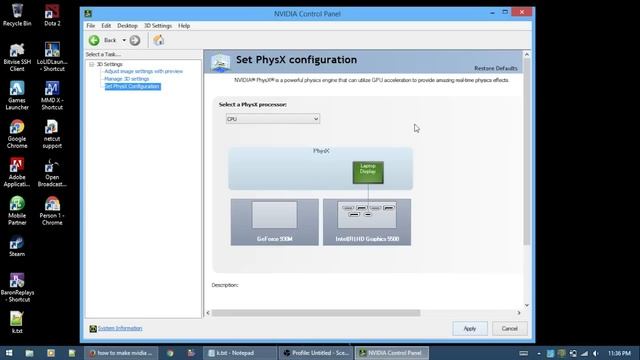Click the GeForce 930M GPU panel
The height and width of the screenshot is (360, 640).
click(275, 222)
